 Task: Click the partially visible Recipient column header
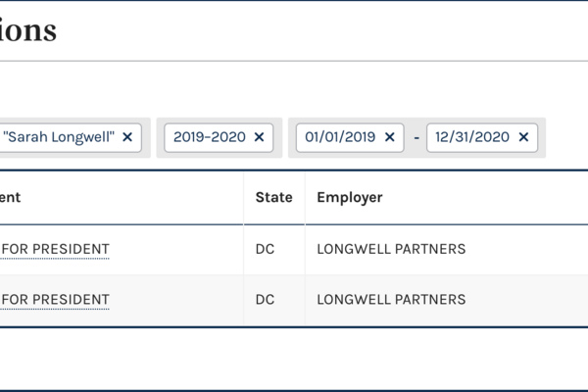point(11,197)
